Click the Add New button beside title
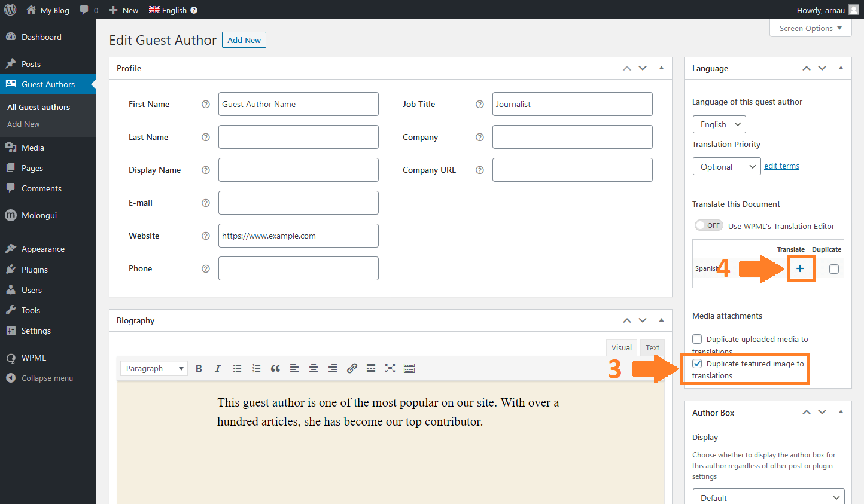Viewport: 864px width, 504px height. 244,40
